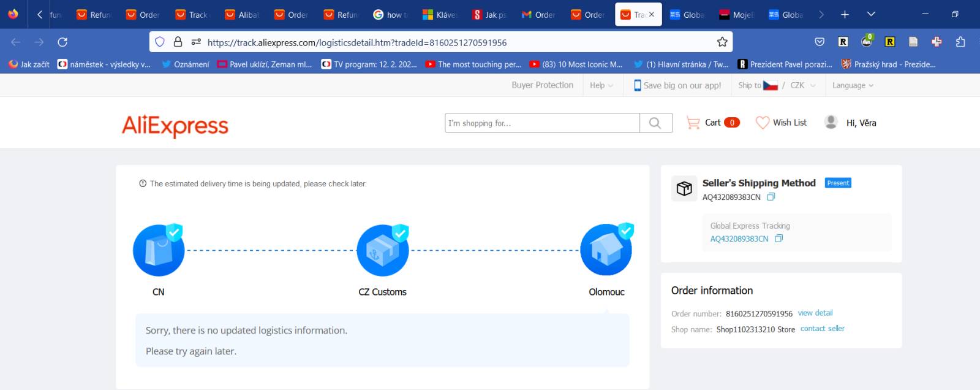The image size is (980, 390).
Task: Click 'contact seller' link
Action: pos(823,329)
